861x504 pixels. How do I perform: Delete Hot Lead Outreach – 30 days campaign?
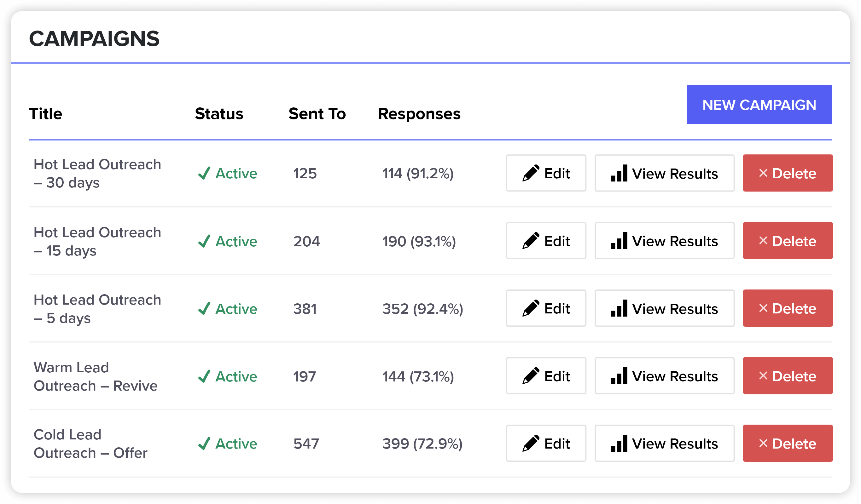[788, 173]
